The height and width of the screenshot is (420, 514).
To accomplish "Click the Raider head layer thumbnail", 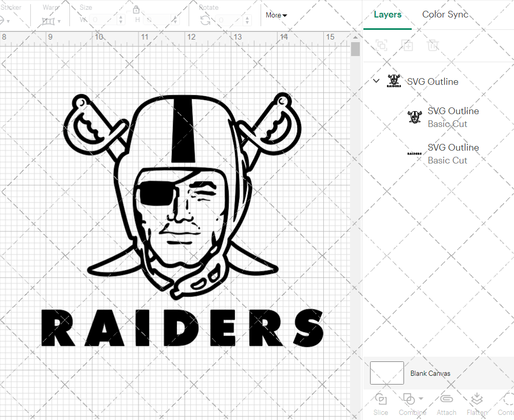I will tap(415, 117).
